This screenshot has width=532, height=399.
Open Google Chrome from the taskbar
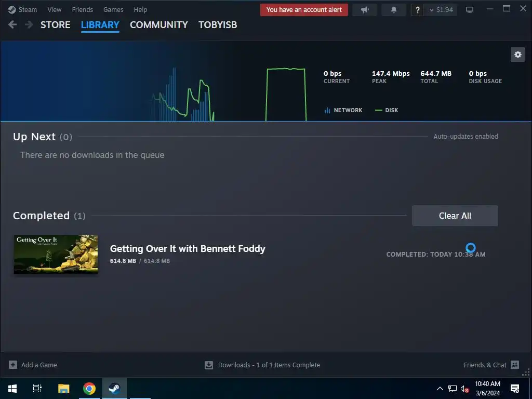[x=89, y=389]
